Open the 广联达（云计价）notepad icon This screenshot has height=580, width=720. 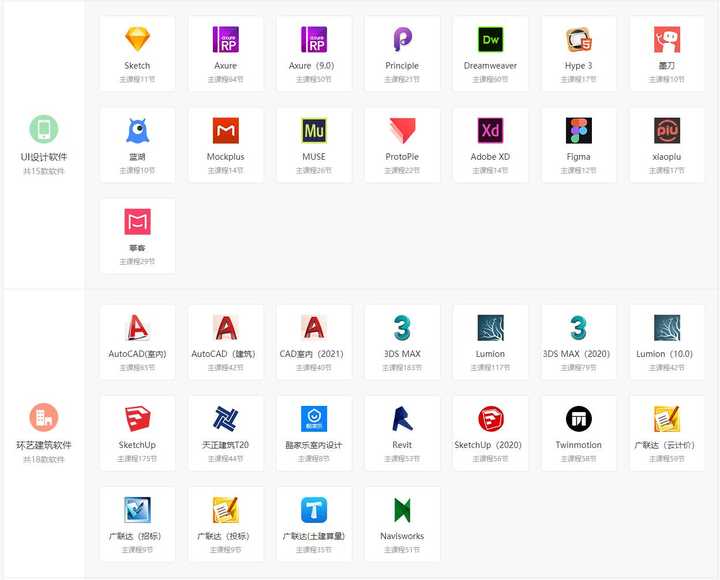click(x=667, y=418)
